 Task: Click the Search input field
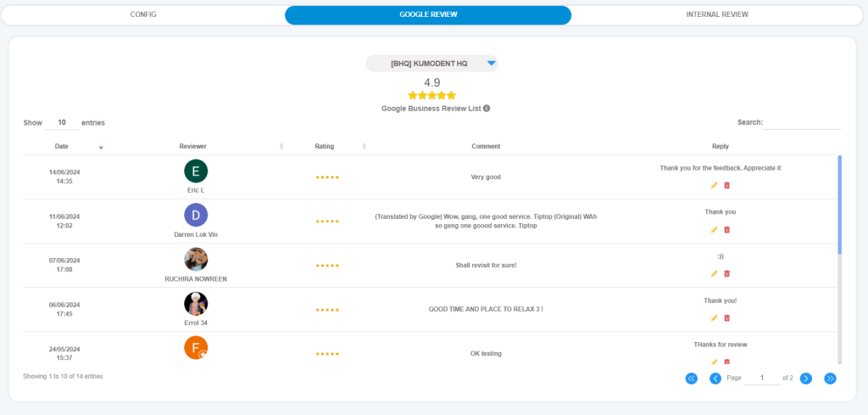tap(802, 122)
